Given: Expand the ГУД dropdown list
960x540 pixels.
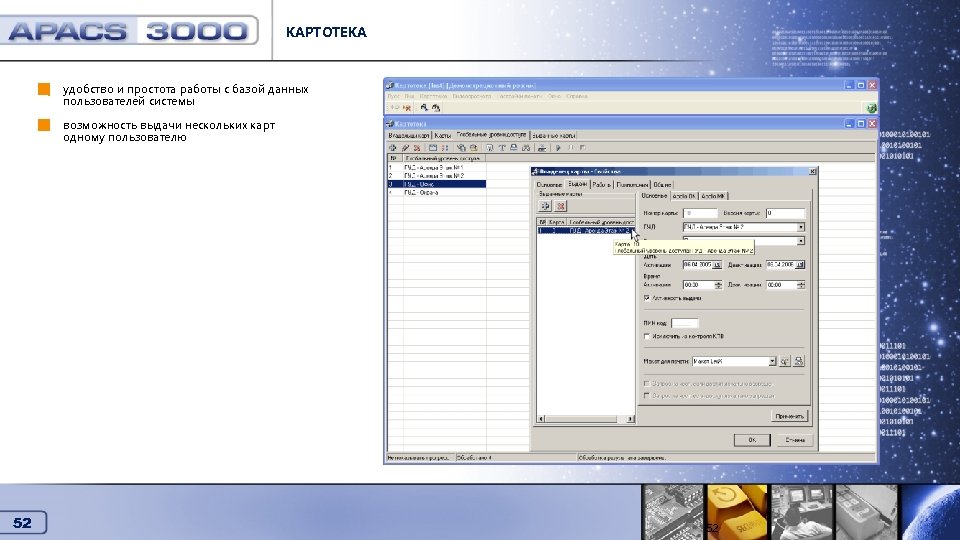Looking at the screenshot, I should (x=800, y=227).
